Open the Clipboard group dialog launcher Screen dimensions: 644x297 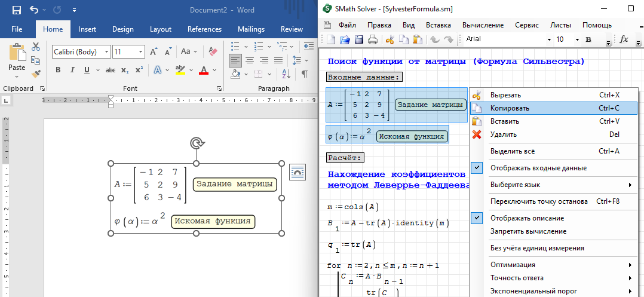42,88
